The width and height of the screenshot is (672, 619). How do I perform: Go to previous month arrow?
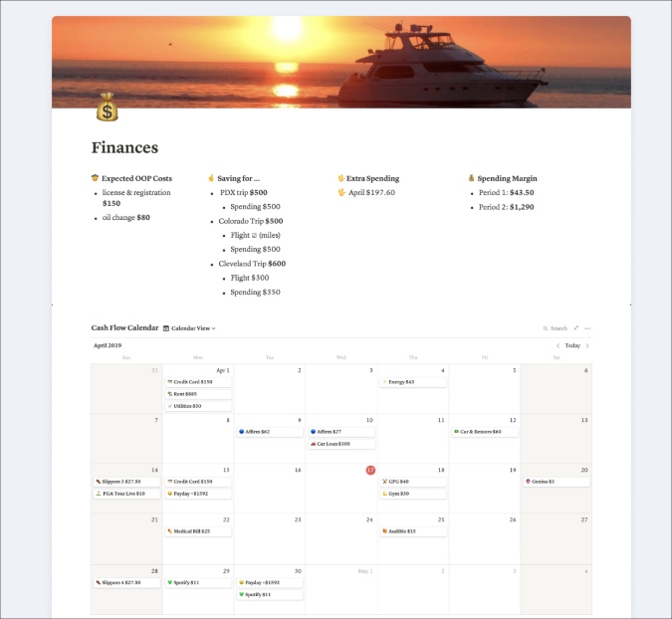pyautogui.click(x=558, y=345)
